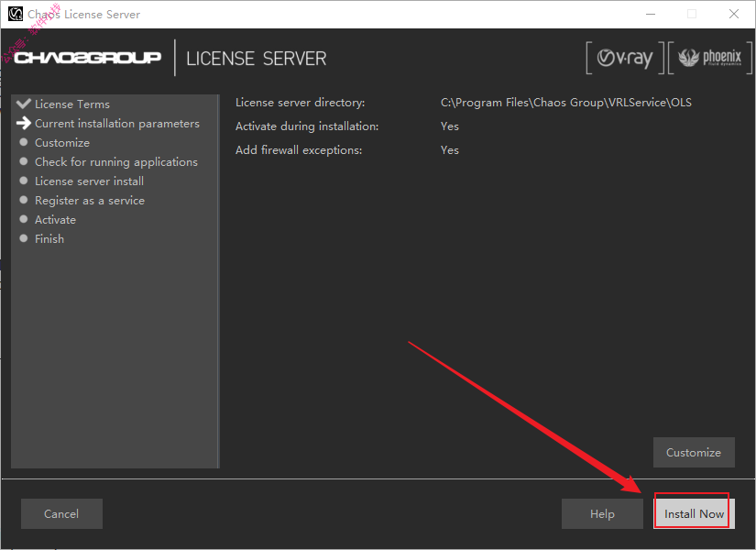Cancel the license server installation
This screenshot has height=550, width=756.
point(61,514)
